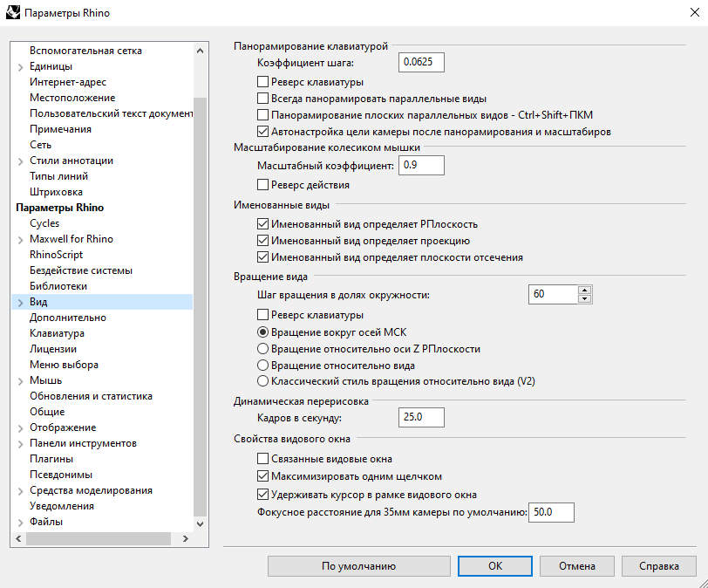This screenshot has width=708, height=588.
Task: Click tree scroll down arrow
Action: [x=200, y=523]
